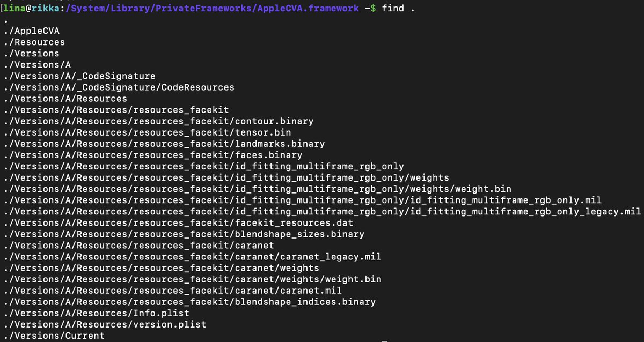Viewport: 644px width, 342px height.
Task: Click the line ending in 'Resources/resources_facekit'
Action: click(116, 110)
